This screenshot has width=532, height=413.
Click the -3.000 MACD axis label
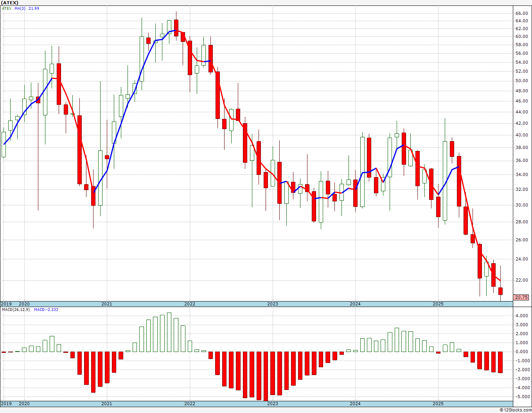[x=522, y=379]
